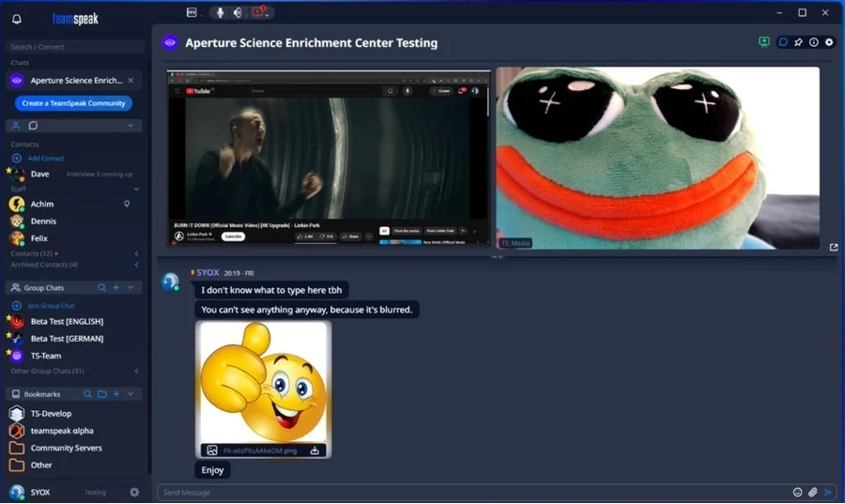This screenshot has width=845, height=504.
Task: Expand the Archived Contacts (4) section
Action: pyautogui.click(x=136, y=265)
